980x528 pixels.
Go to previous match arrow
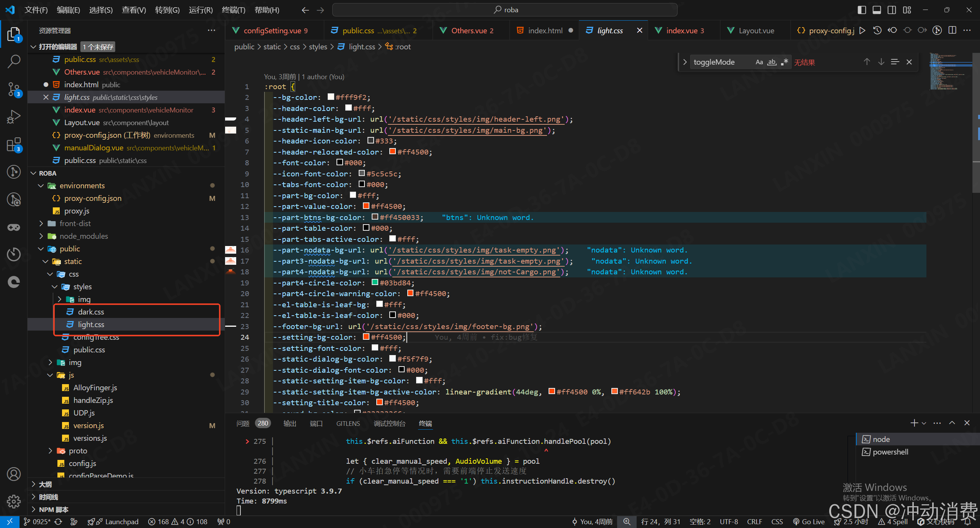coord(867,62)
